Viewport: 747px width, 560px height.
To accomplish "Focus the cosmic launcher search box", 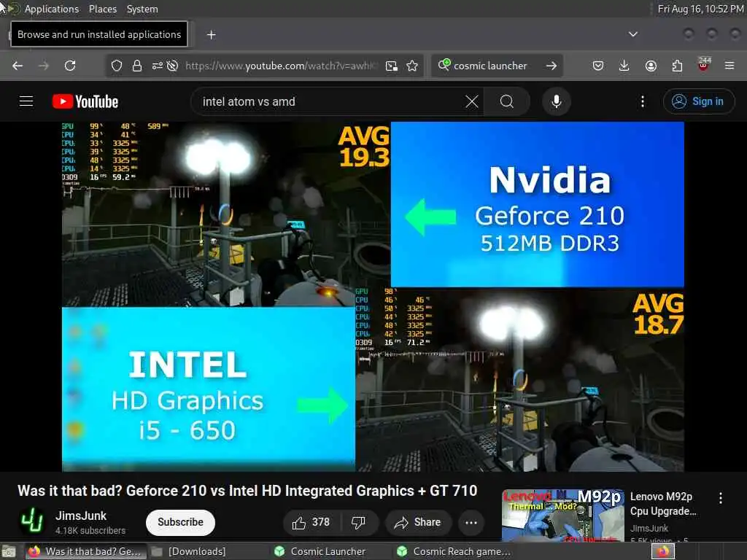I will click(x=491, y=66).
